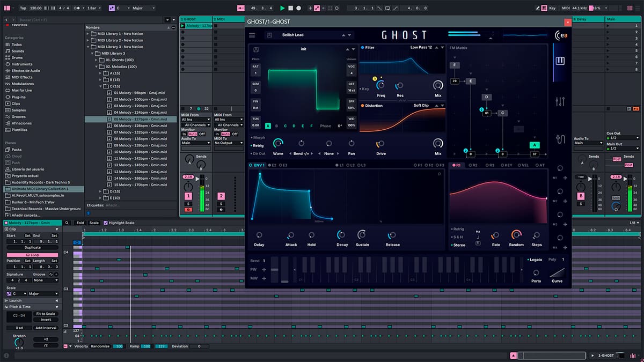Viewport: 644px width, 362px height.
Task: Click the Randomize velocity button
Action: tap(100, 346)
